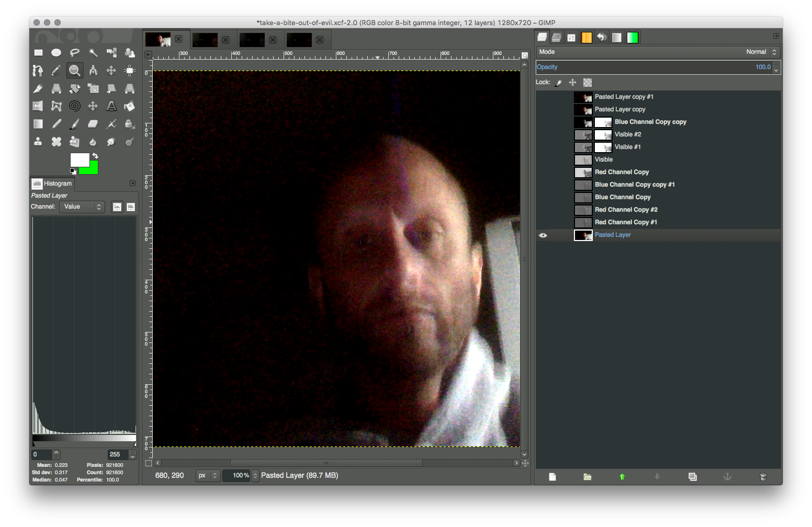Open the layer Mode dropdown
Viewport: 812px width, 527px height.
[x=658, y=52]
